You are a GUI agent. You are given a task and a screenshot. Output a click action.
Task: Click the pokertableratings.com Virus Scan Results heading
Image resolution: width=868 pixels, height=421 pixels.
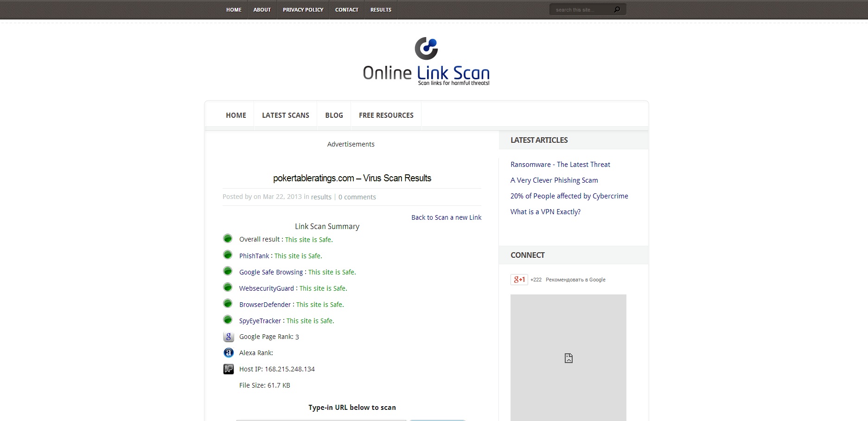click(352, 178)
